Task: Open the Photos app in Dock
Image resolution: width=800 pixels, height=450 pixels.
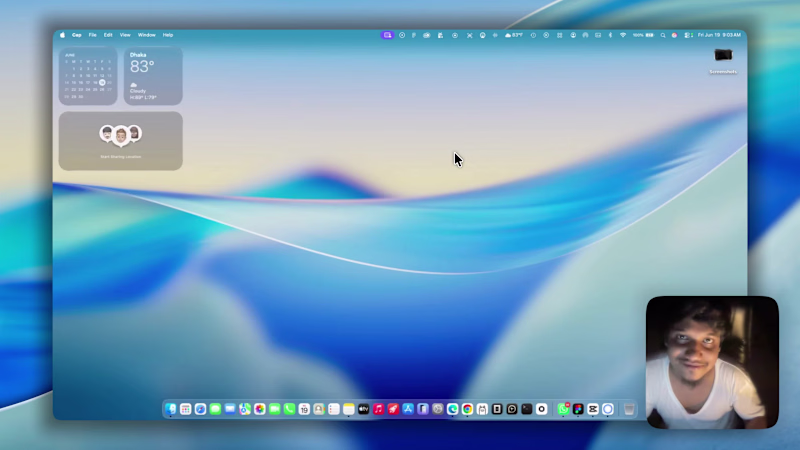Action: tap(260, 409)
